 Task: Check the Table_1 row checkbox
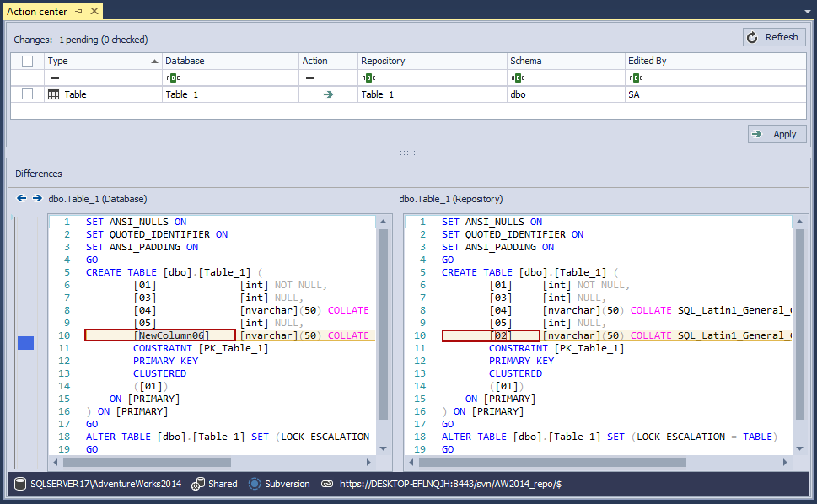[x=27, y=94]
